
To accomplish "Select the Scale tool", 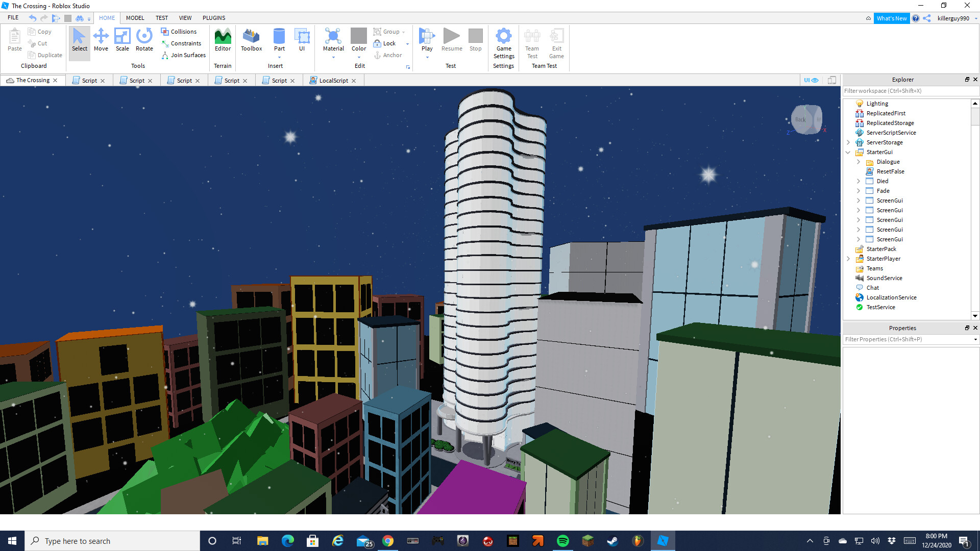I will coord(122,40).
